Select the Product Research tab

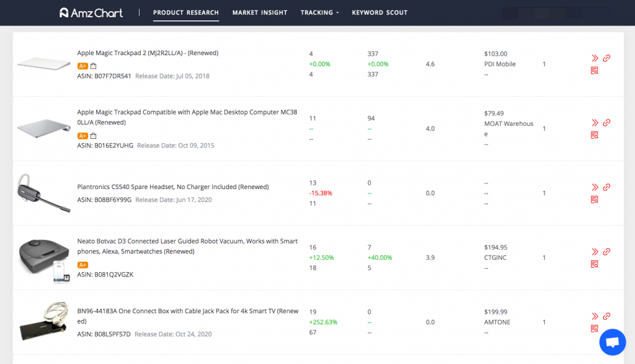(x=186, y=12)
